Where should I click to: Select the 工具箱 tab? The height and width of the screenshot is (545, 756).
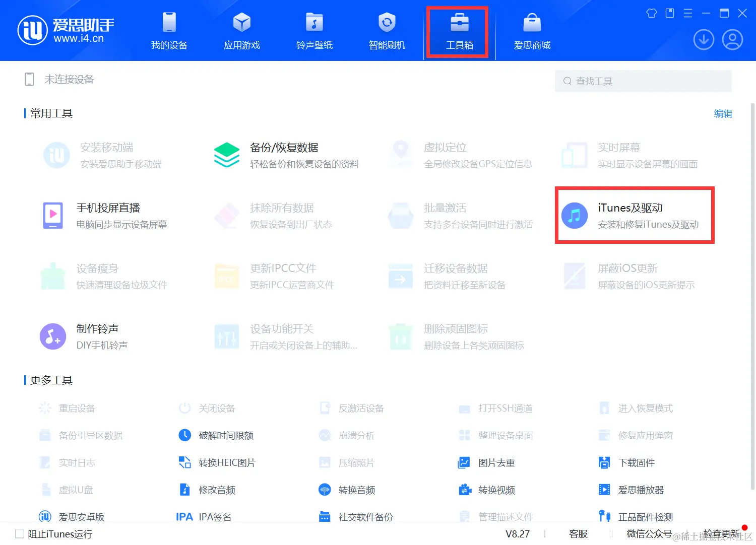[460, 31]
